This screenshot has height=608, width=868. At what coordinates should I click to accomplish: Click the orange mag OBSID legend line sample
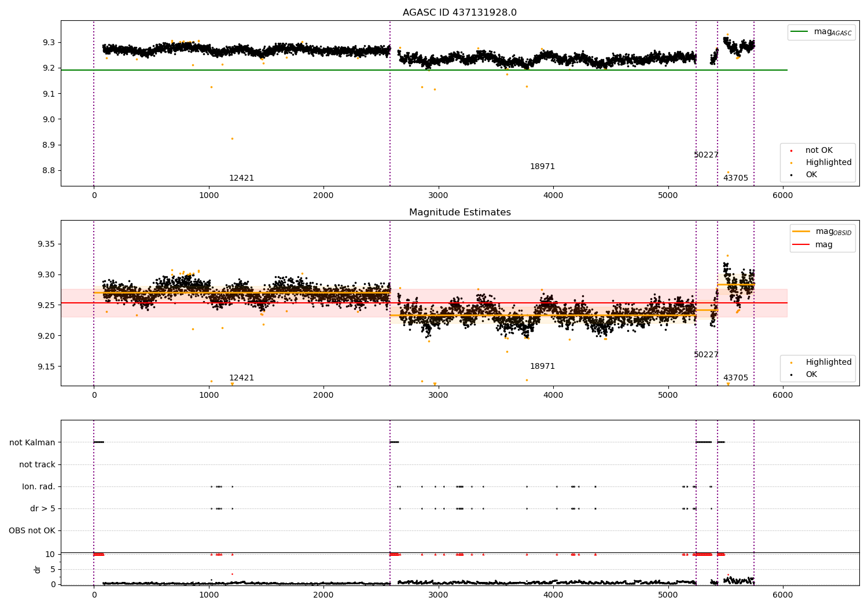click(x=801, y=231)
